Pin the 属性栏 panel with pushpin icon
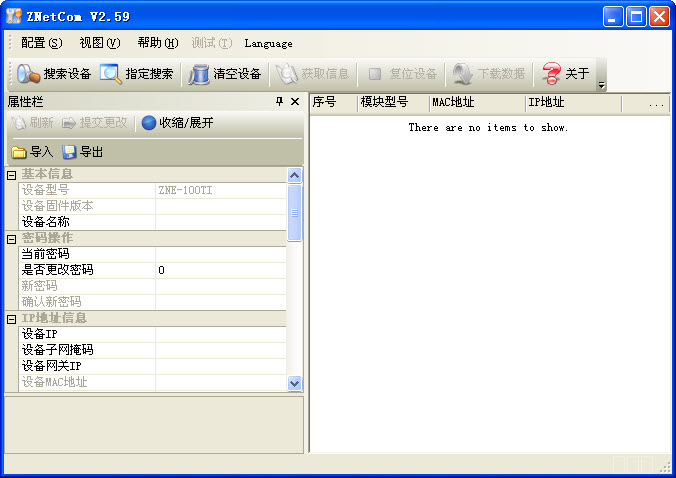676x478 pixels. click(279, 102)
